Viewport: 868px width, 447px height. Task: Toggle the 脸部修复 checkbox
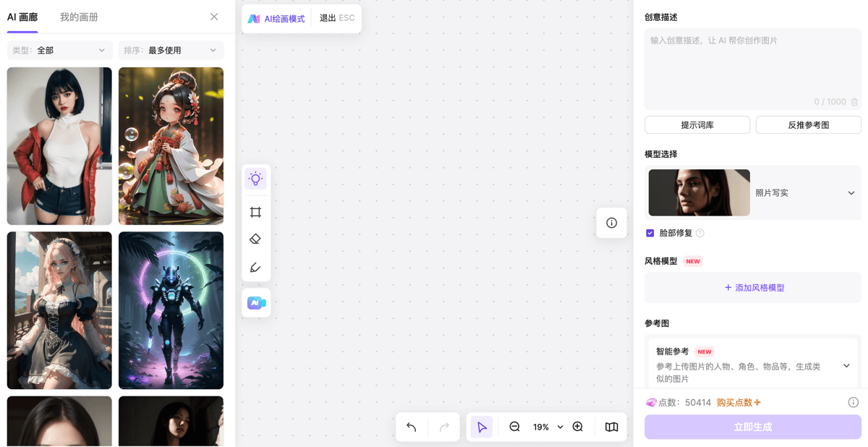click(650, 233)
